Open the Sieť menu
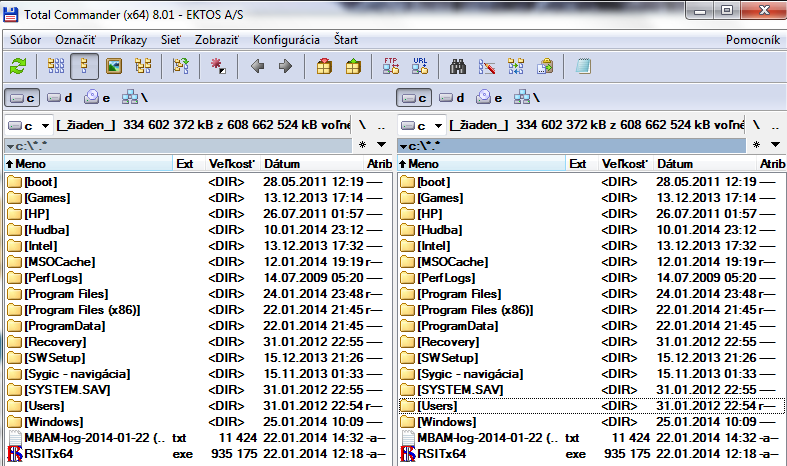 tap(171, 40)
